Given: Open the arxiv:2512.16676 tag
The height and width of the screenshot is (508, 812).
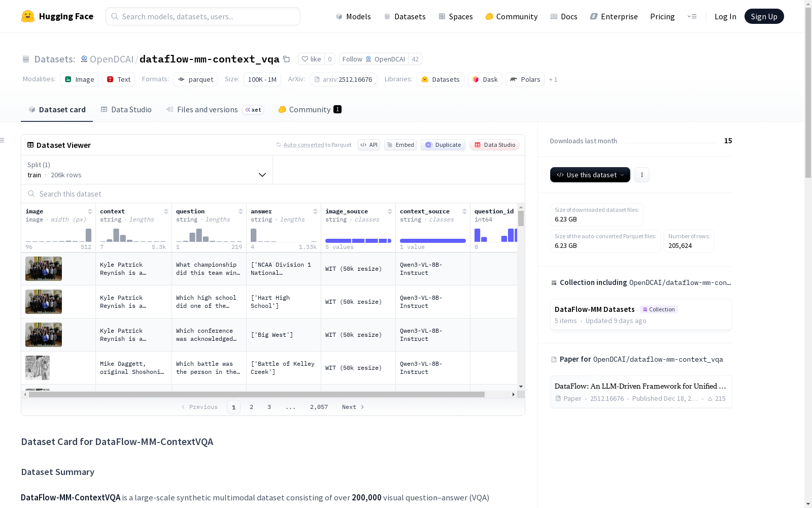Looking at the screenshot, I should pyautogui.click(x=343, y=79).
